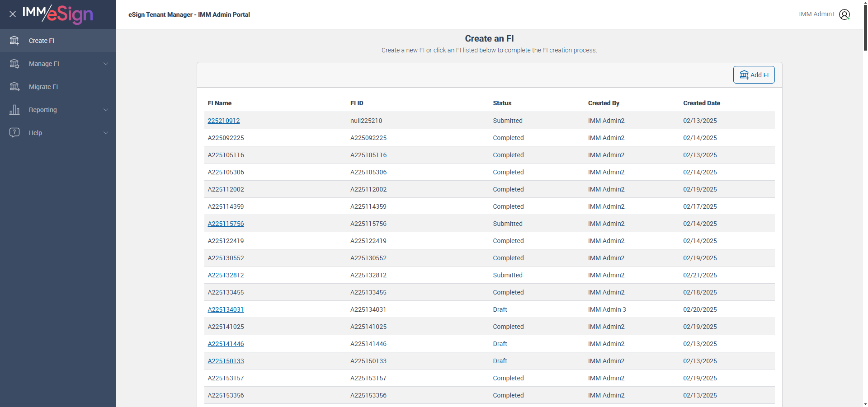The image size is (868, 407).
Task: Open FI link 225210912
Action: pyautogui.click(x=224, y=121)
